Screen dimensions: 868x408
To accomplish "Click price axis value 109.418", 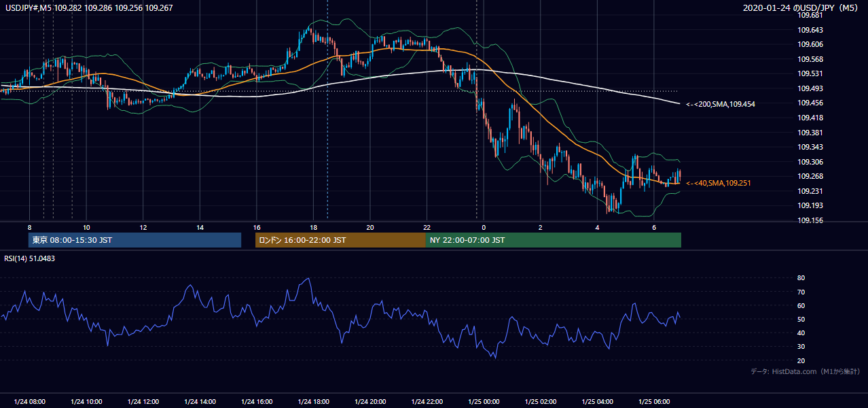I will [x=810, y=118].
